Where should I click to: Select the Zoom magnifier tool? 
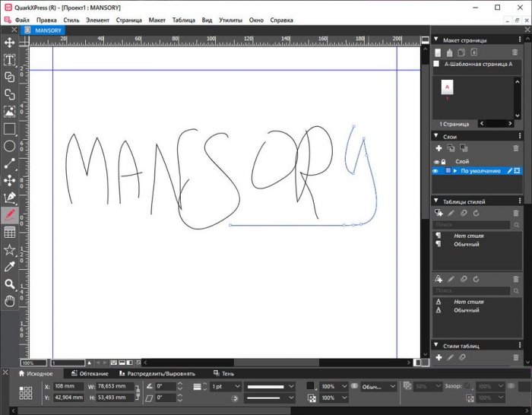[x=10, y=284]
